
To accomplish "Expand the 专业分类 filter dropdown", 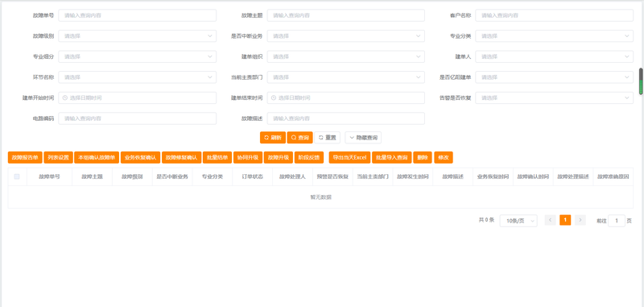I will tap(554, 35).
